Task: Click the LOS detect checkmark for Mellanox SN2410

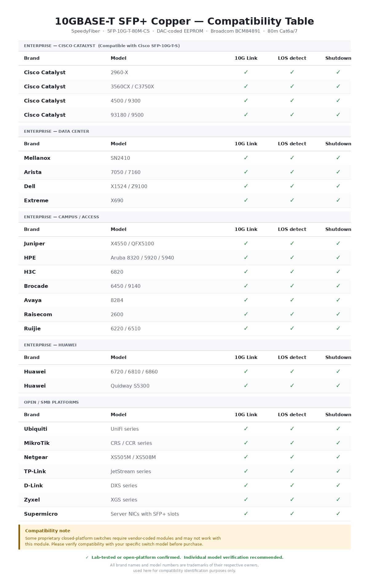Action: coord(292,158)
